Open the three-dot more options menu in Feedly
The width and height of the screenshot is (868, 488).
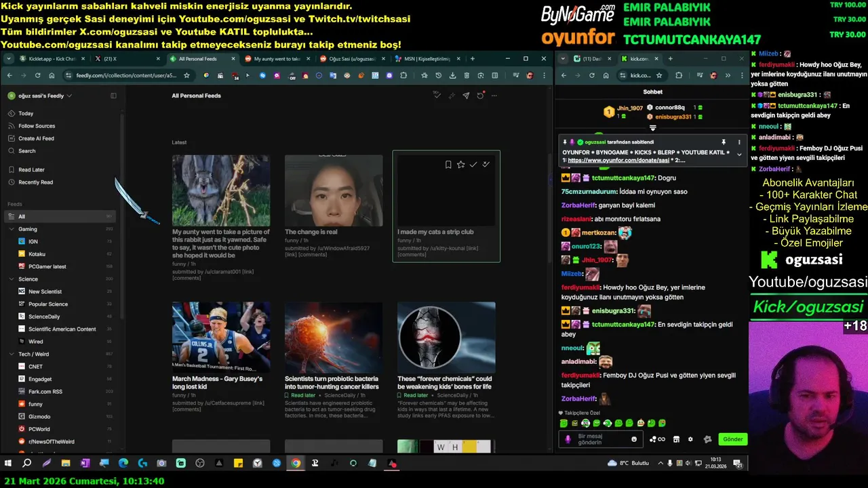click(494, 96)
